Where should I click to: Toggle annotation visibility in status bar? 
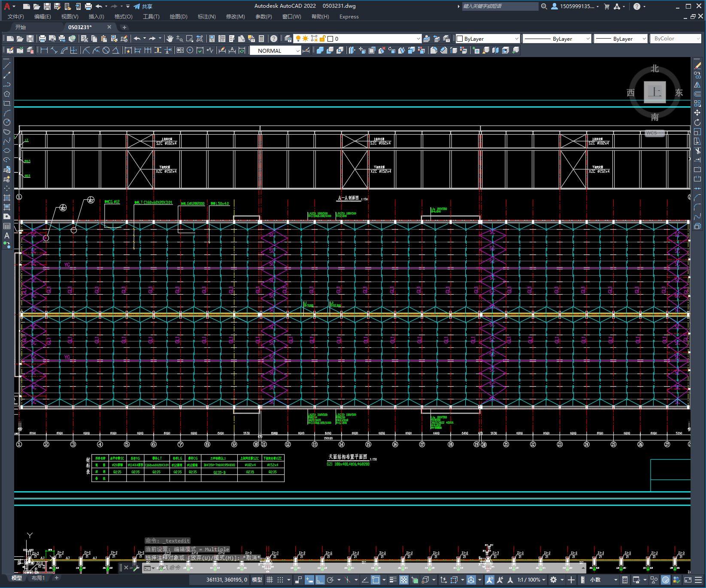click(490, 580)
